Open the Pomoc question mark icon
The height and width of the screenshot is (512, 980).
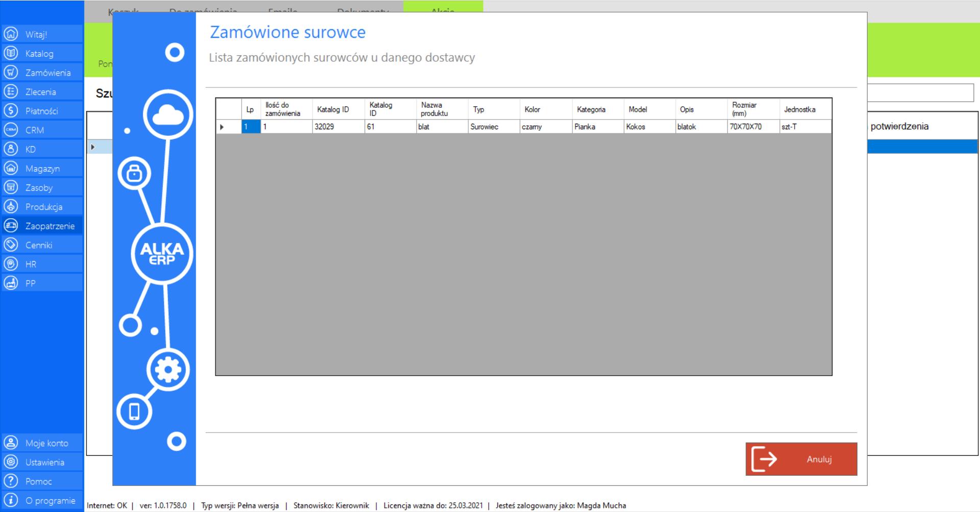pyautogui.click(x=10, y=481)
